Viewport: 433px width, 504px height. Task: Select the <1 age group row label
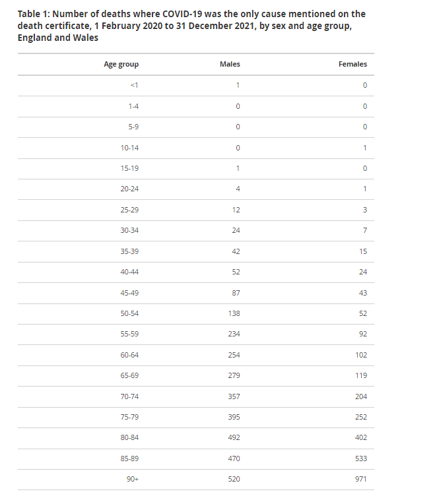(135, 85)
